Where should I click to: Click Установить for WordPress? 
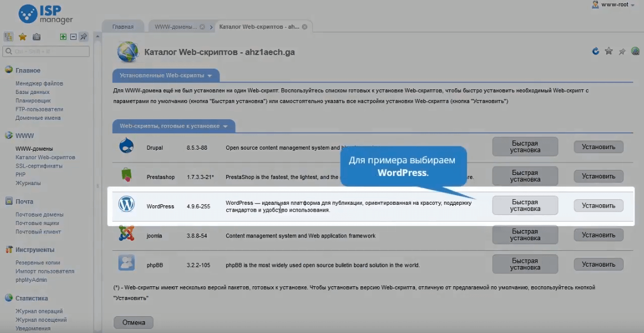[x=598, y=206]
